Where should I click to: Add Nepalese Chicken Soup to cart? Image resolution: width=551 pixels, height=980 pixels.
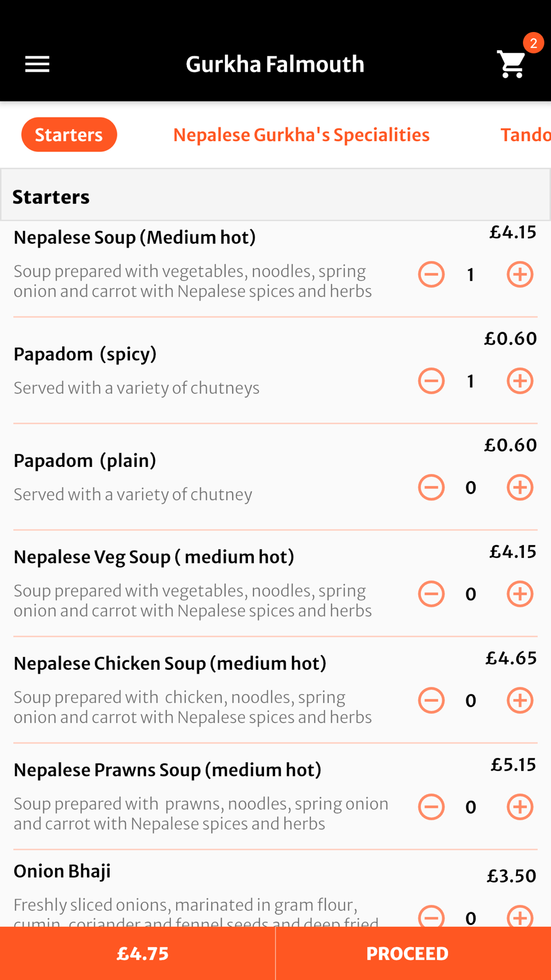pyautogui.click(x=520, y=699)
